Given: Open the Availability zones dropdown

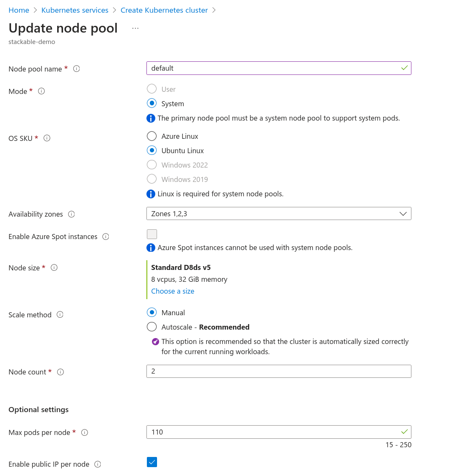Looking at the screenshot, I should (279, 214).
